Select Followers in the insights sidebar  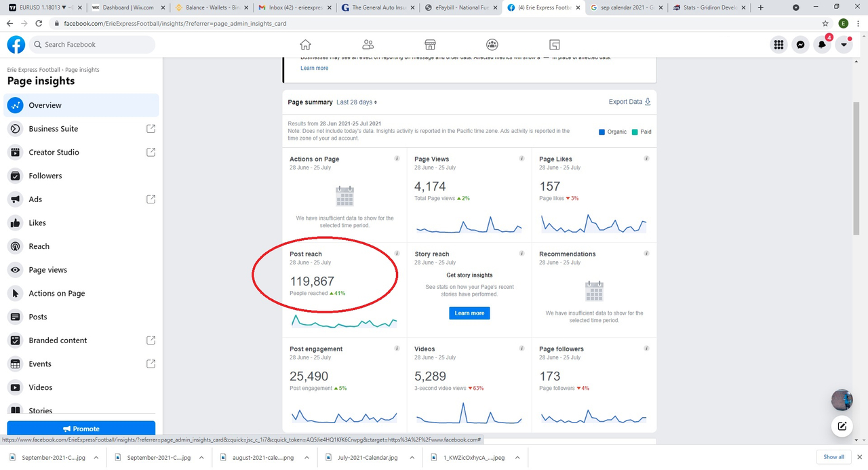(x=45, y=176)
